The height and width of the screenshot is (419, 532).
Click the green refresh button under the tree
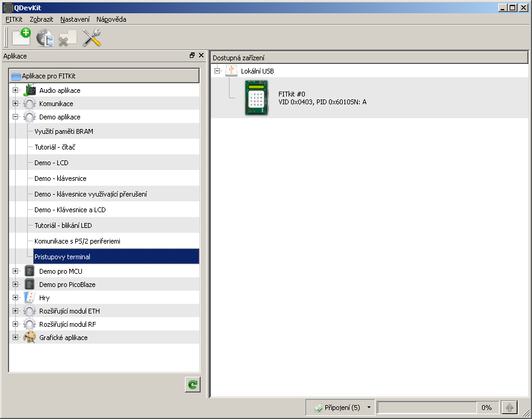point(193,385)
